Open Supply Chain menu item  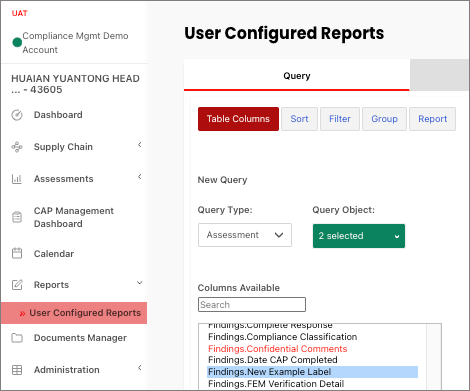click(x=63, y=147)
